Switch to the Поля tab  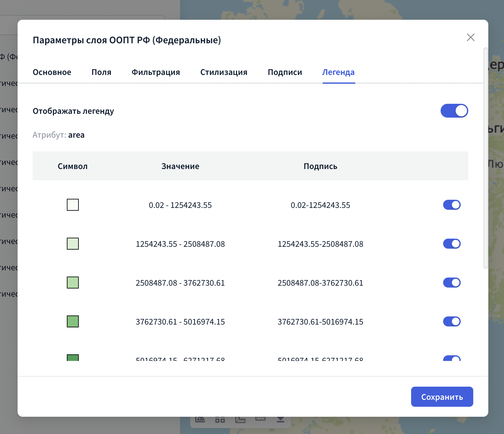(101, 72)
